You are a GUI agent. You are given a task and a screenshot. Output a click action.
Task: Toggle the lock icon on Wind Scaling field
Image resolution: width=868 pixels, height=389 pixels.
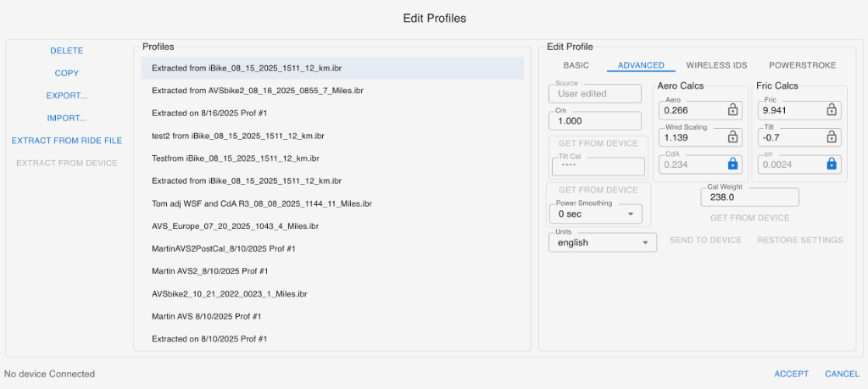[x=733, y=137]
